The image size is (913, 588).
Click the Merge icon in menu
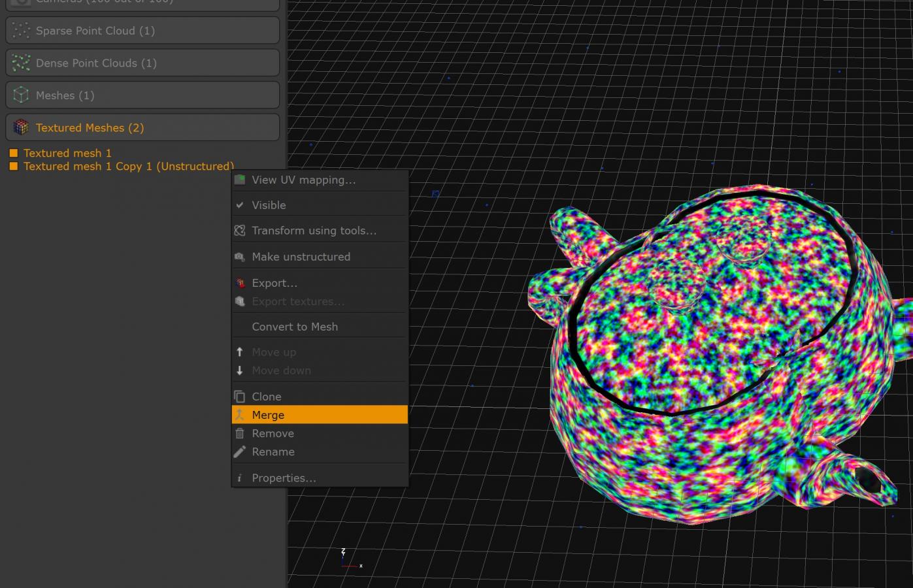[240, 415]
